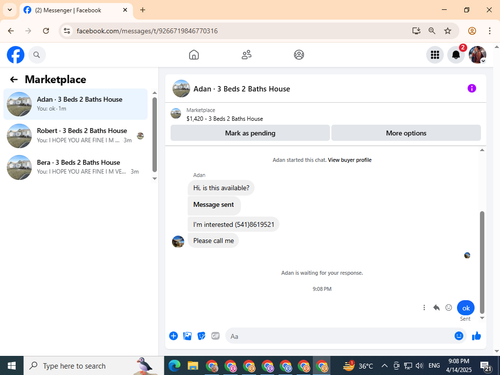This screenshot has height=375, width=500.
Task: Go back with the Marketplace arrow
Action: click(x=14, y=79)
